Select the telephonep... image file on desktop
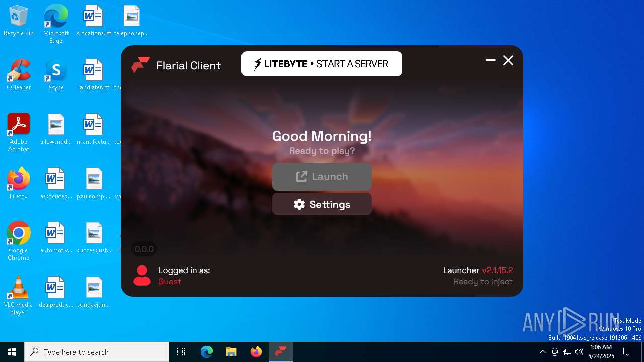Image resolution: width=644 pixels, height=362 pixels. tap(131, 21)
